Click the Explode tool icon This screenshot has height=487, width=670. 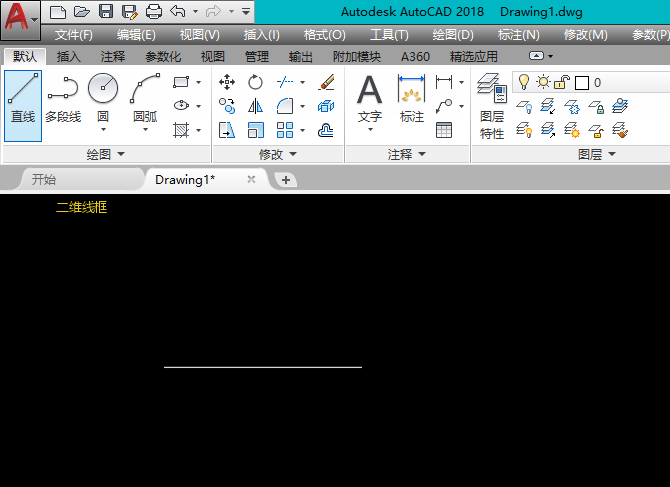point(326,106)
